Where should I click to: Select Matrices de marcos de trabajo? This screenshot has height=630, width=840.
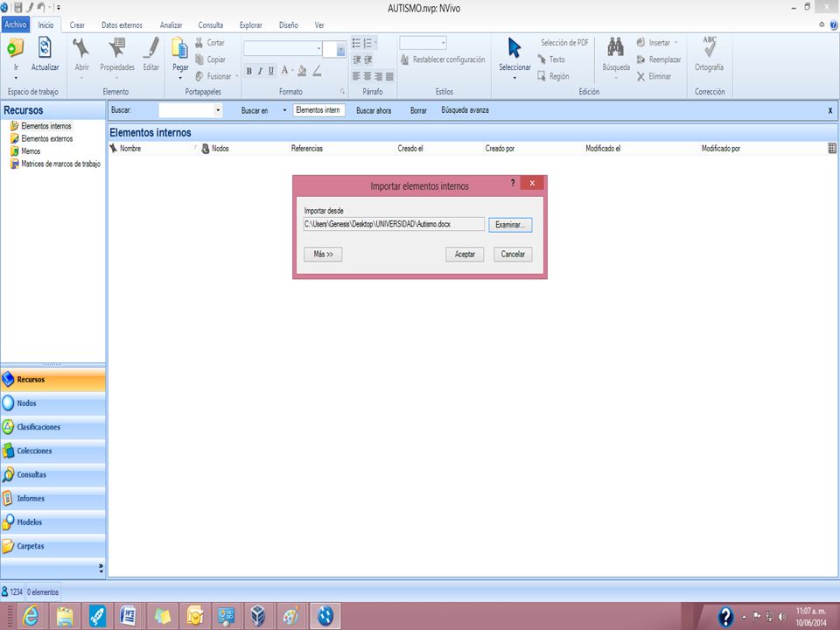click(x=60, y=164)
